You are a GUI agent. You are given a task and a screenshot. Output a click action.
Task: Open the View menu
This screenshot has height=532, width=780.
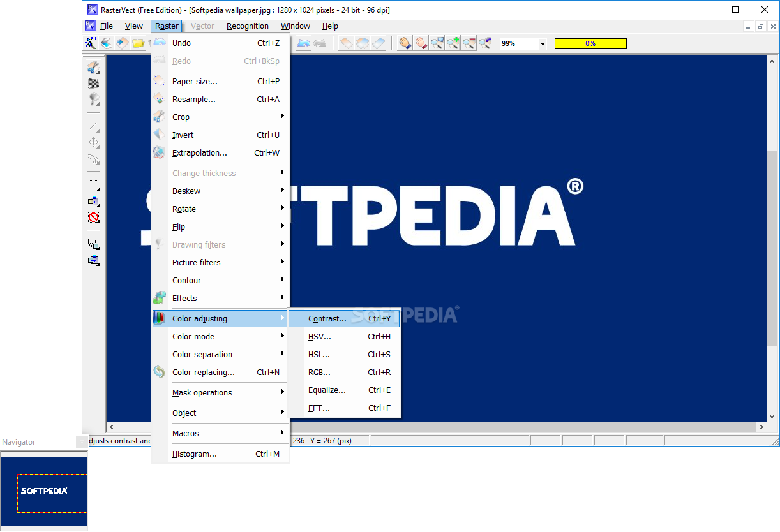(x=134, y=26)
